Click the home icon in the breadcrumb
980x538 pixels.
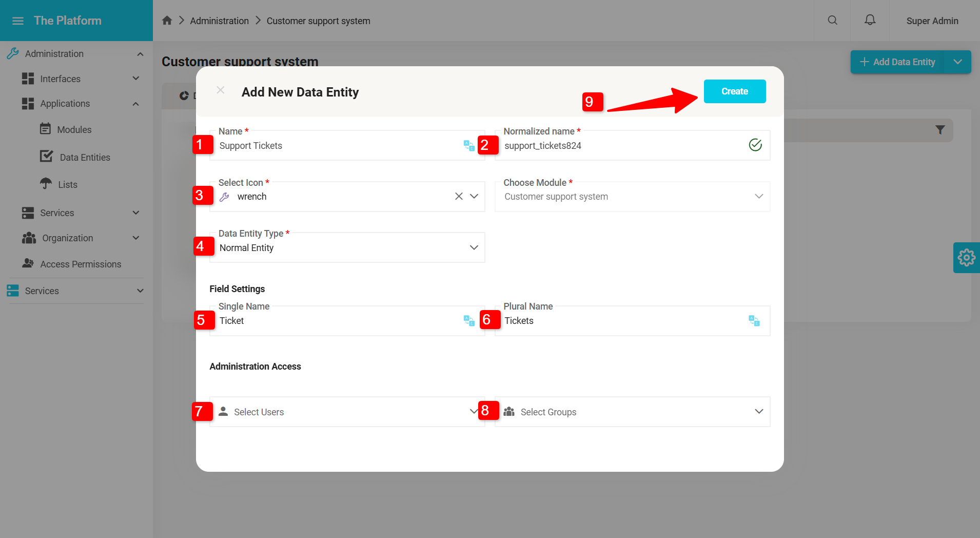tap(167, 20)
